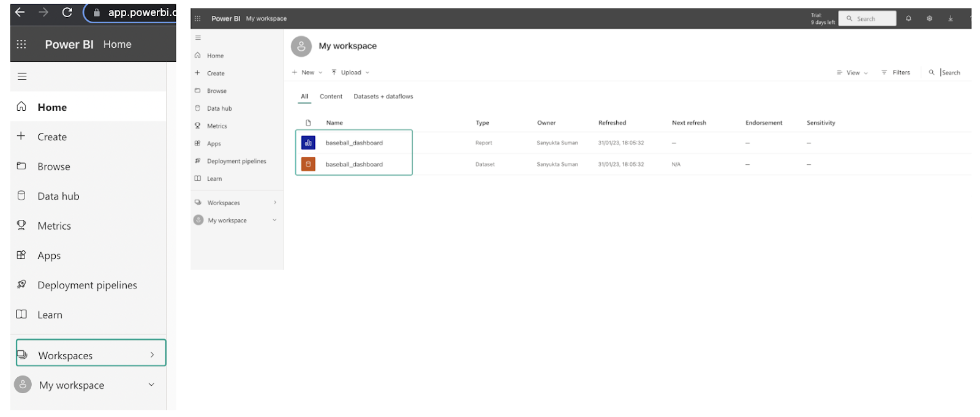Reload the page with the browser refresh icon
Image resolution: width=980 pixels, height=417 pixels.
[67, 12]
